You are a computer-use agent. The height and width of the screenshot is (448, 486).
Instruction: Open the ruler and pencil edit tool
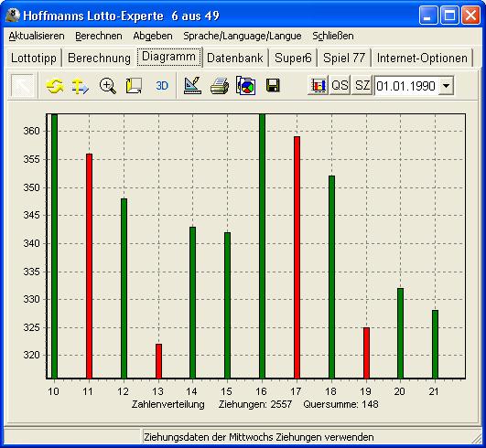pos(192,86)
